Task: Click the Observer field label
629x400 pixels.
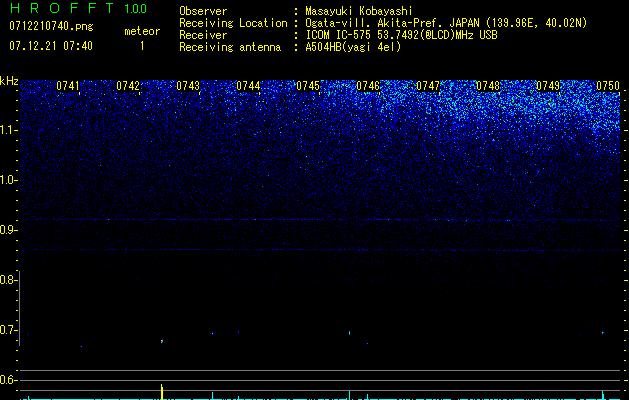Action: (x=202, y=11)
